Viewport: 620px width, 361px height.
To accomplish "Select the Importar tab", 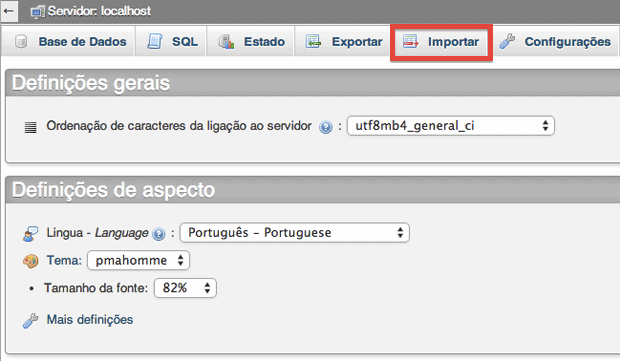I will point(441,42).
